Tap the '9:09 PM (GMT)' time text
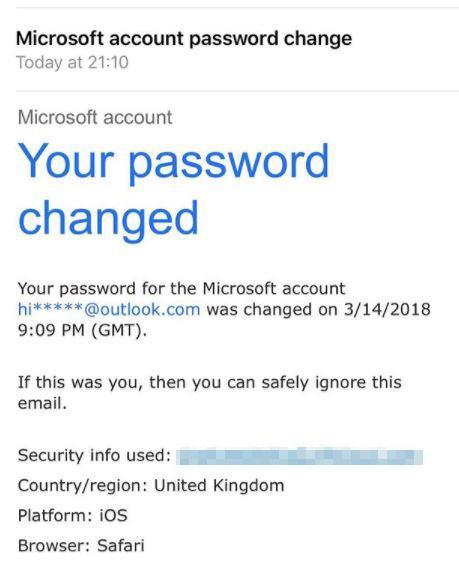 [x=82, y=330]
